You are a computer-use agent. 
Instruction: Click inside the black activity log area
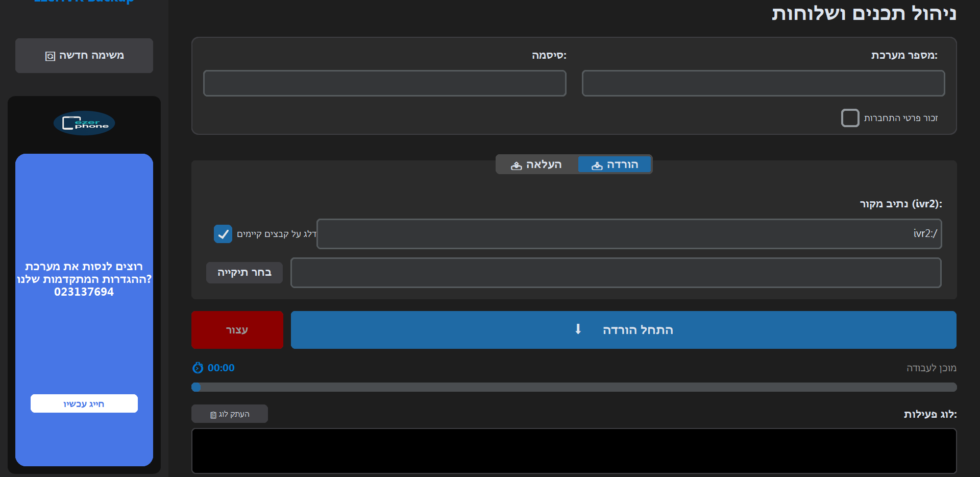click(x=574, y=450)
